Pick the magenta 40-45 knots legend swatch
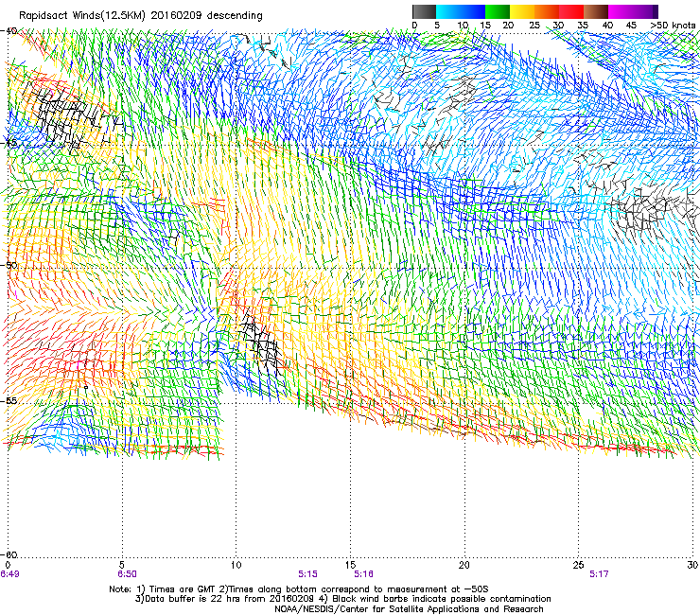This screenshot has height=615, width=700. pos(621,11)
